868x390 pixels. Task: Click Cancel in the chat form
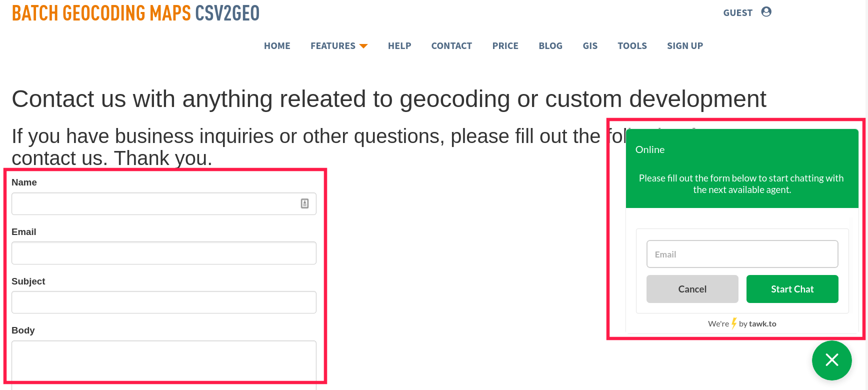tap(692, 289)
